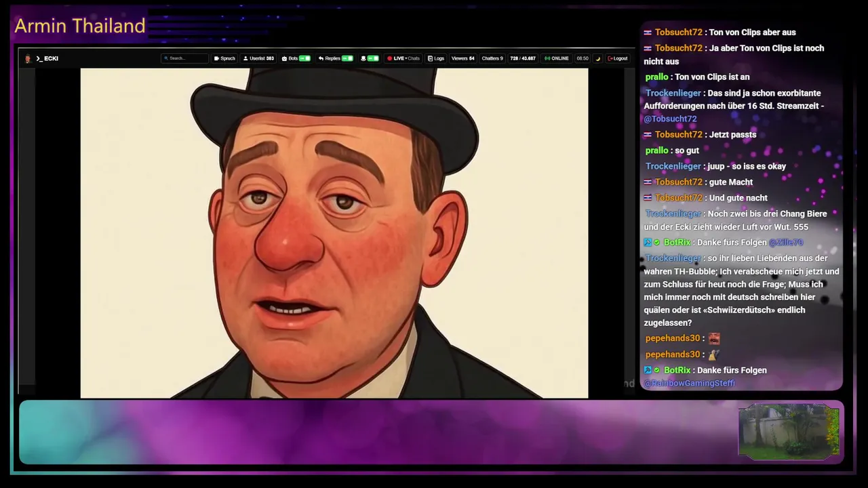Click Trockenlieger on the 'Chang Biere' message
The height and width of the screenshot is (488, 868).
pyautogui.click(x=673, y=214)
